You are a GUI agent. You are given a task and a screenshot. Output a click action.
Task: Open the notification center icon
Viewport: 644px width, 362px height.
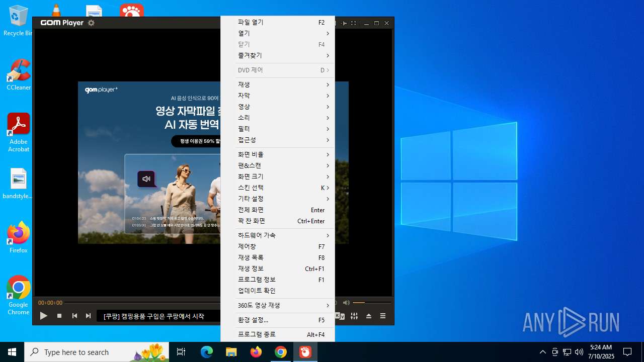(x=627, y=352)
